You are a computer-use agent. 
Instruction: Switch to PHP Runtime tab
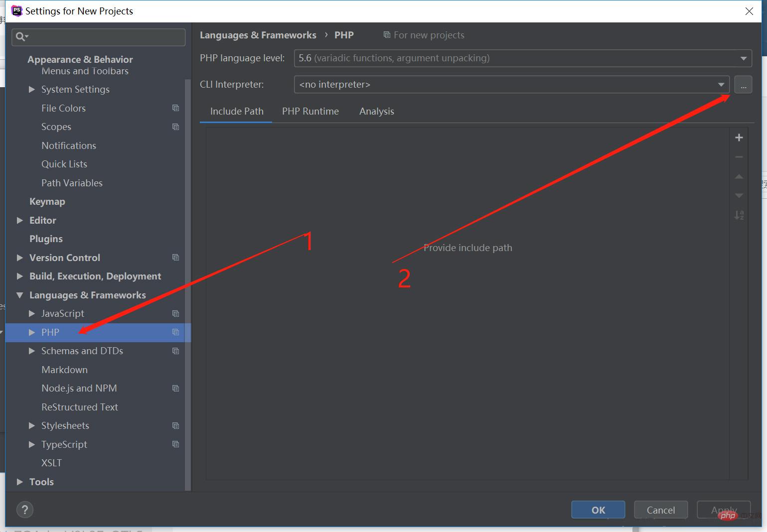coord(310,112)
